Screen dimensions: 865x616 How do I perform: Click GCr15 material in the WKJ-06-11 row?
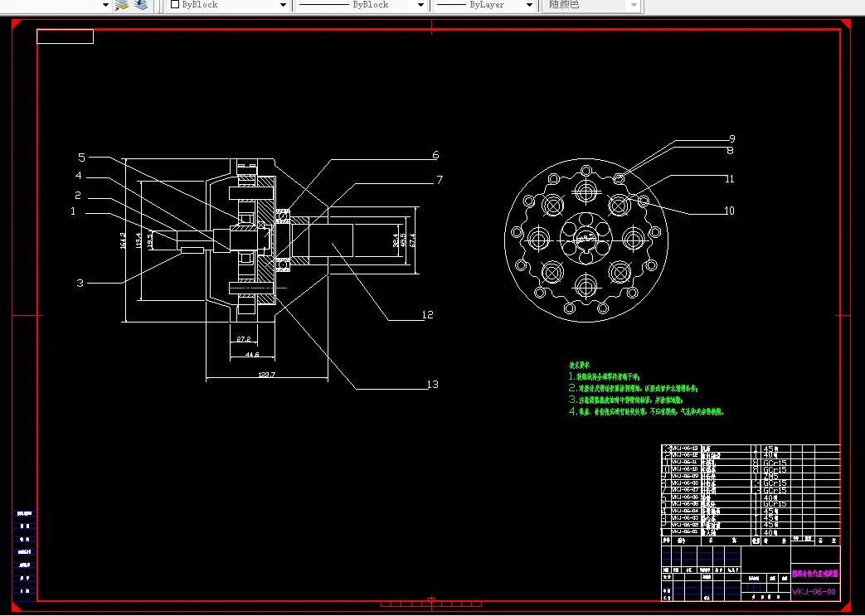pyautogui.click(x=774, y=463)
